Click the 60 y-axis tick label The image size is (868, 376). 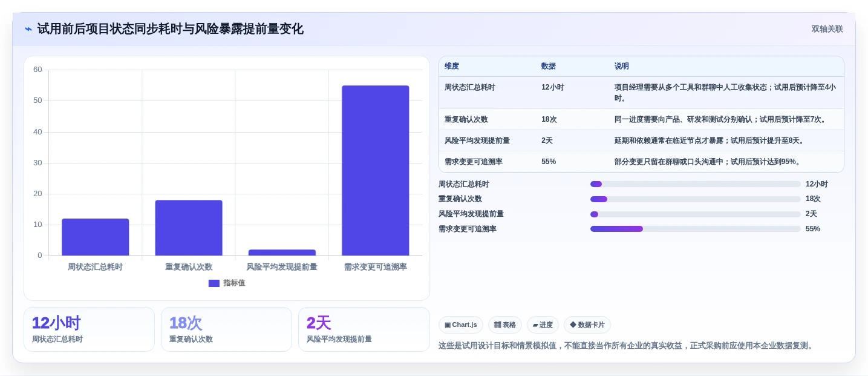[x=38, y=70]
